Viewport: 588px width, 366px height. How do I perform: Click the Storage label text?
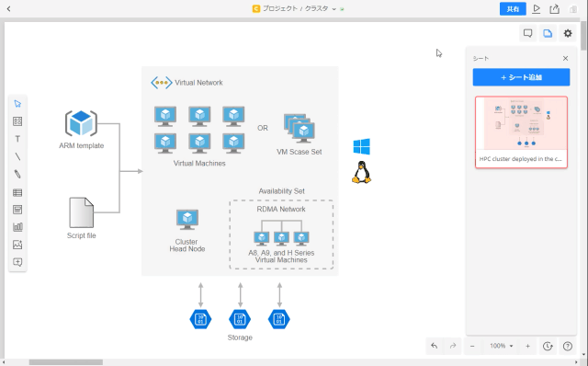(x=240, y=337)
